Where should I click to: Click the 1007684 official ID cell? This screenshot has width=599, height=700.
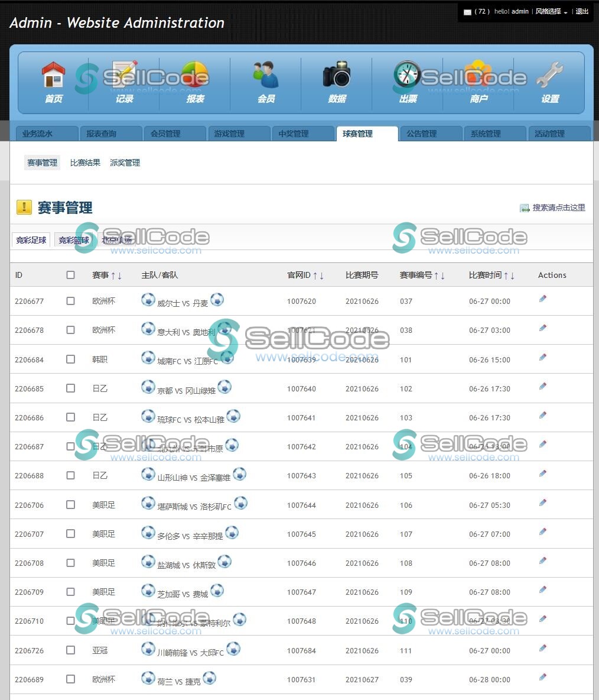pos(301,651)
